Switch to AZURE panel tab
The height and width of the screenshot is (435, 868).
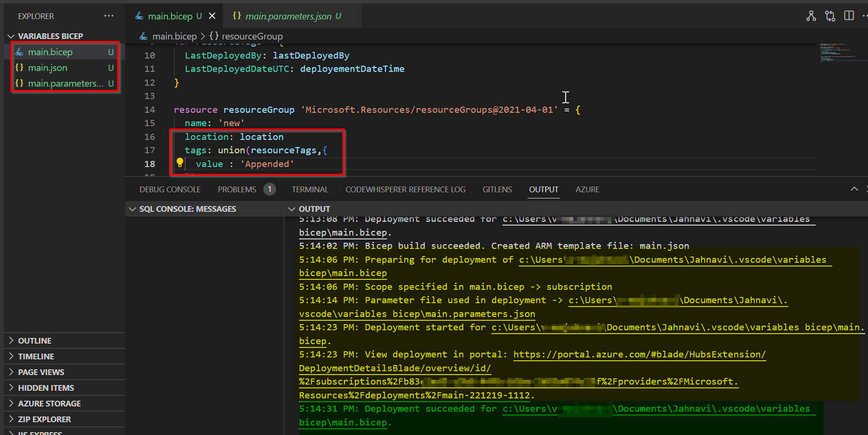(x=588, y=189)
